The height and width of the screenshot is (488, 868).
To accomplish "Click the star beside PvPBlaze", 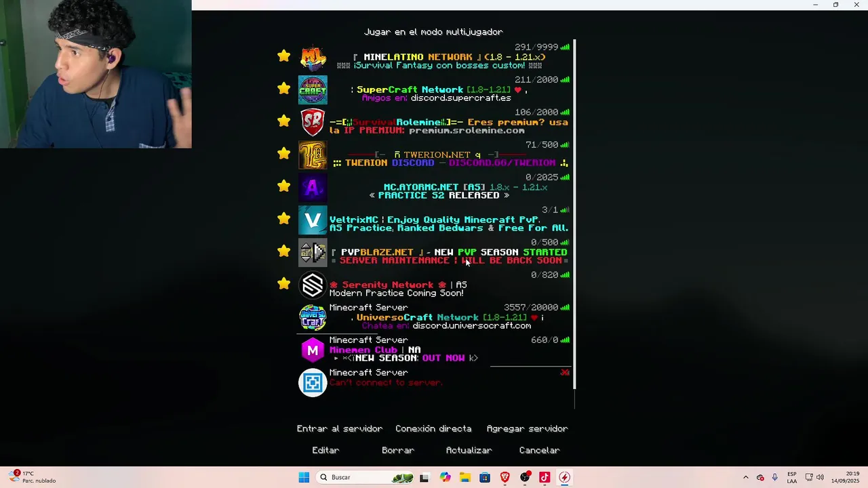I will 283,251.
